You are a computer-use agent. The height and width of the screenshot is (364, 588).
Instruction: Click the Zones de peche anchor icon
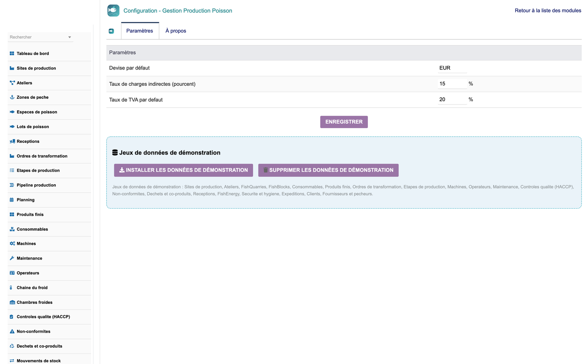tap(12, 97)
